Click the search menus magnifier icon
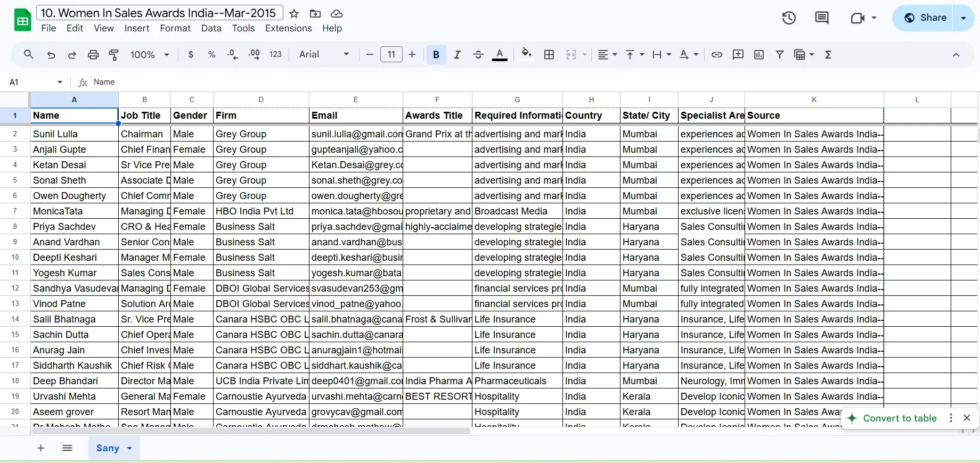This screenshot has height=463, width=980. pos(29,54)
